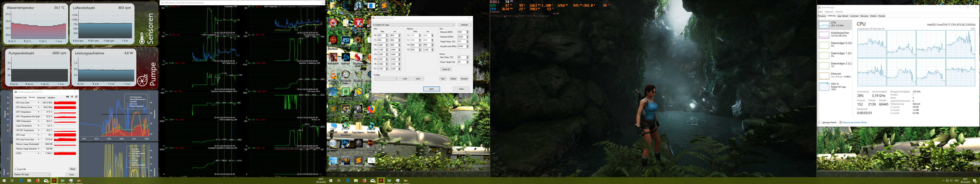Select the CPU graph thumbnail in Task Manager

coord(824,25)
